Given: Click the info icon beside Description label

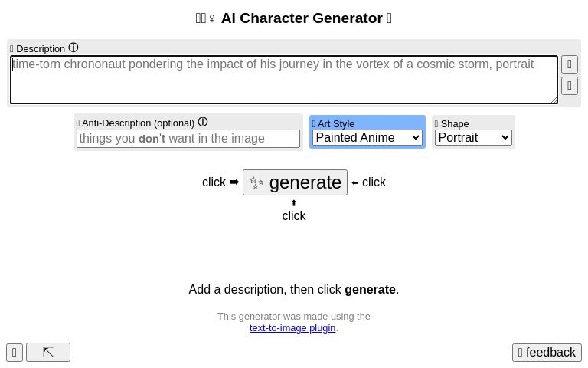Looking at the screenshot, I should pos(73,48).
